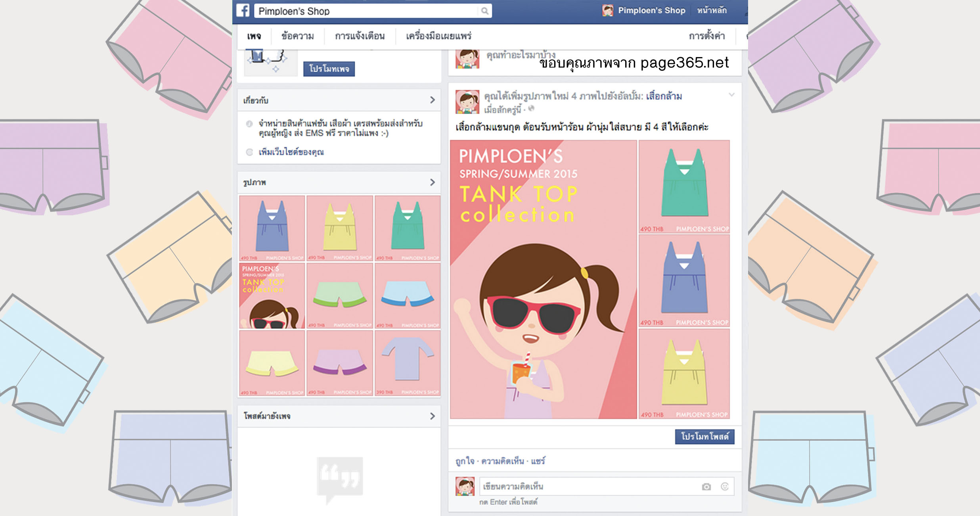Click the info bullet icon beside shop description
980x516 pixels.
coord(249,124)
